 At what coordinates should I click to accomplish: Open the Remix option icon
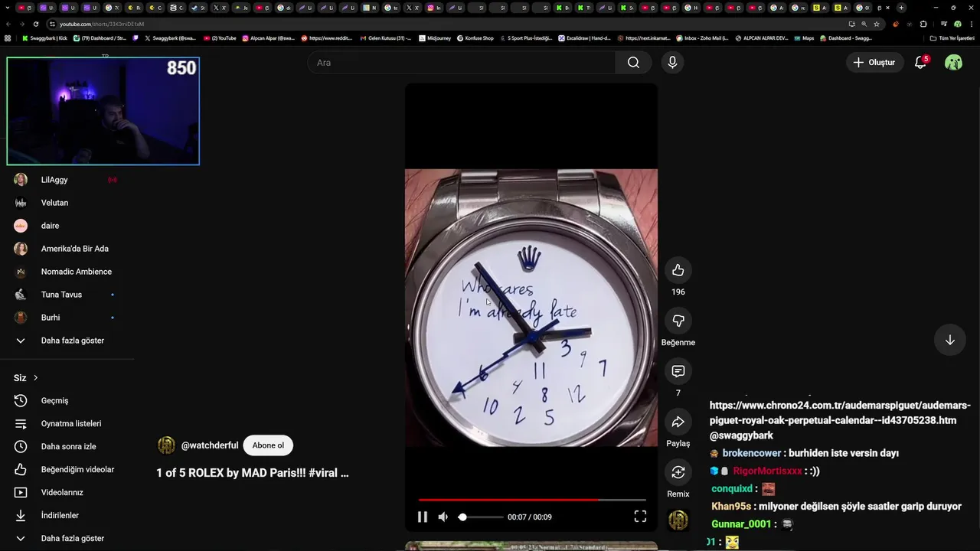coord(678,472)
